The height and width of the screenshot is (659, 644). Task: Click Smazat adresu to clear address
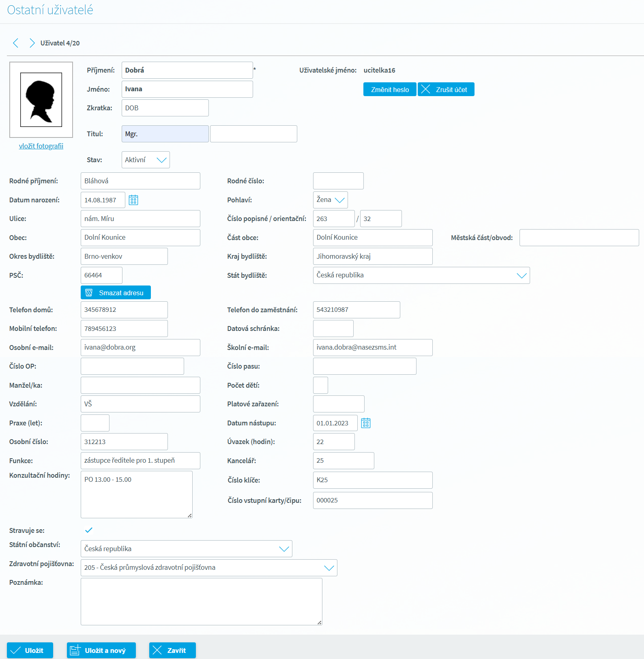tap(116, 292)
